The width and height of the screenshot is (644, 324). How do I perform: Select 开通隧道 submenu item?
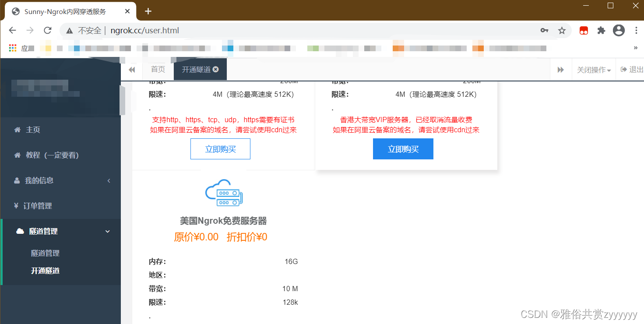coord(45,271)
